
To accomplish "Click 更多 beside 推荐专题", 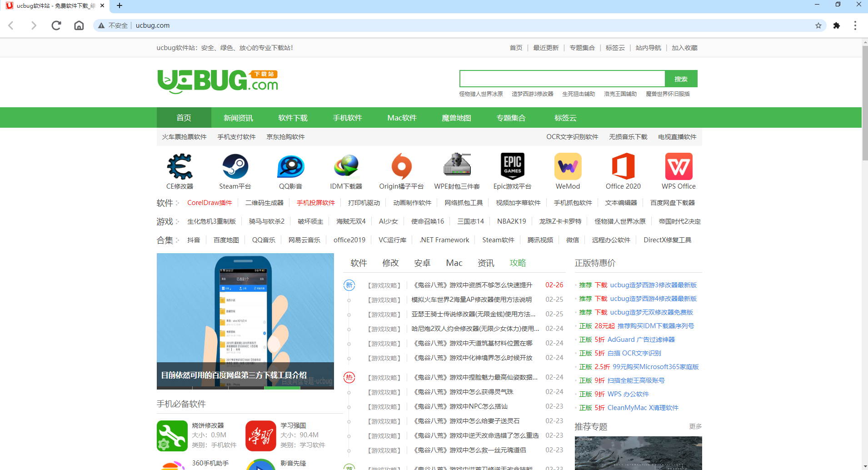I will point(695,426).
